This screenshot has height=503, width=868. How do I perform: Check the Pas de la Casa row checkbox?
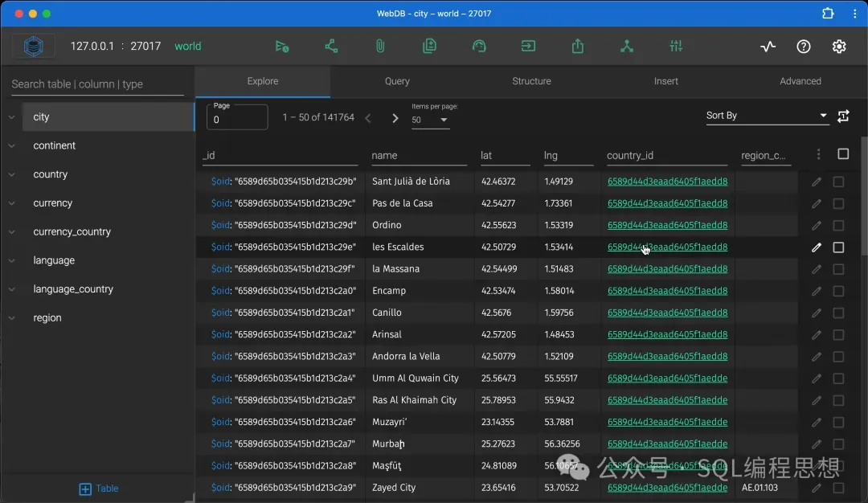point(838,203)
